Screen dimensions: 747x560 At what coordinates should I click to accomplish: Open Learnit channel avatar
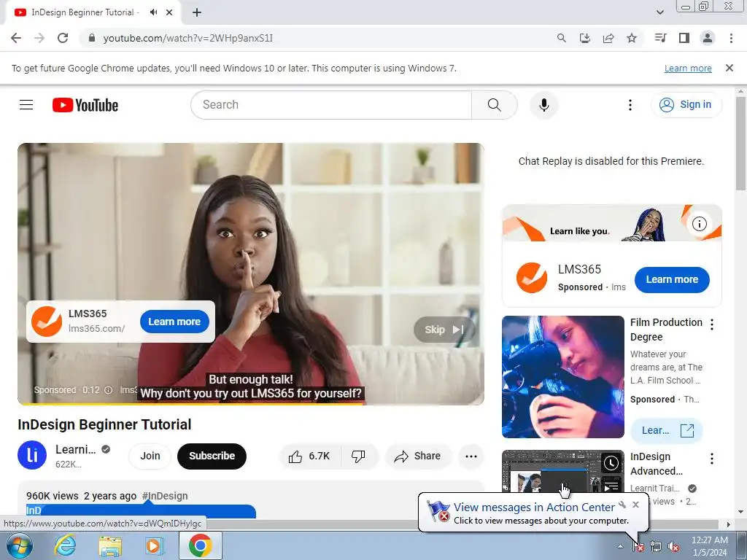click(x=32, y=455)
